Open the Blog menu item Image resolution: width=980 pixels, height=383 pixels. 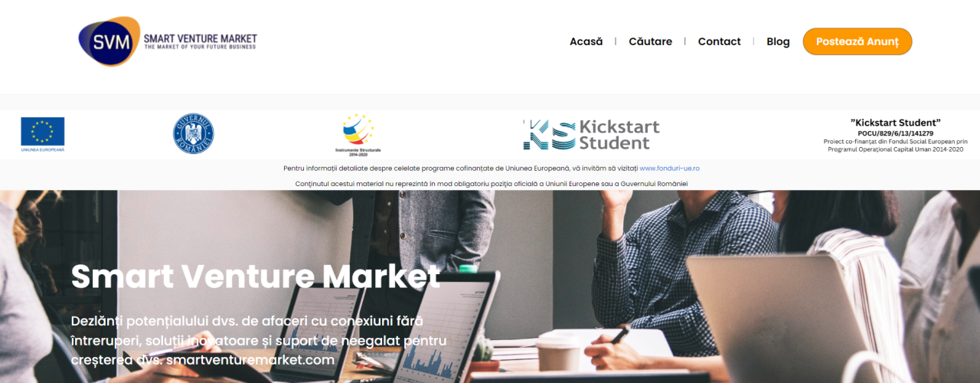tap(778, 41)
